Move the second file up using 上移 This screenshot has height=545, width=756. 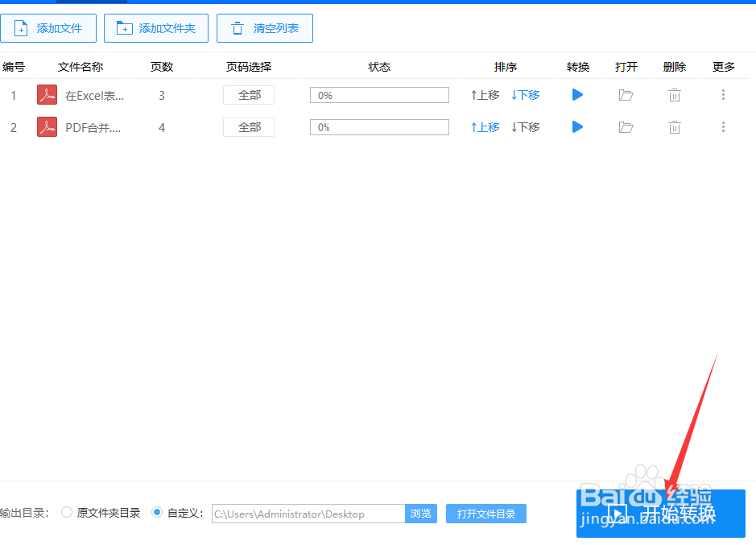click(484, 126)
